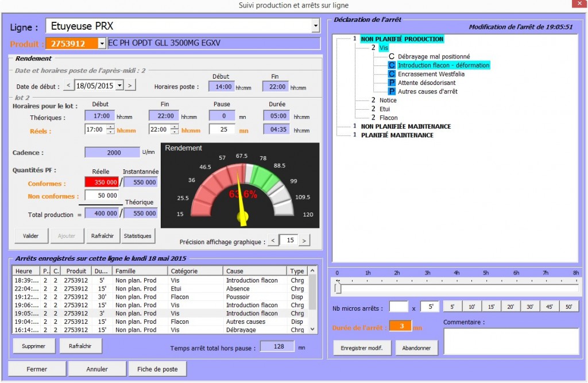The width and height of the screenshot is (588, 383).
Task: Click the 15' quick duration button
Action: click(x=492, y=307)
